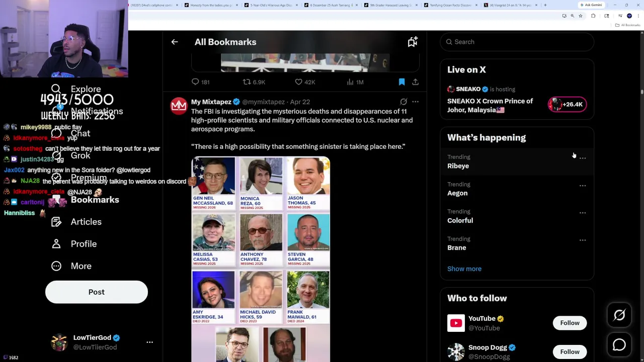644x362 pixels.
Task: Follow the YouTube account
Action: 570,323
